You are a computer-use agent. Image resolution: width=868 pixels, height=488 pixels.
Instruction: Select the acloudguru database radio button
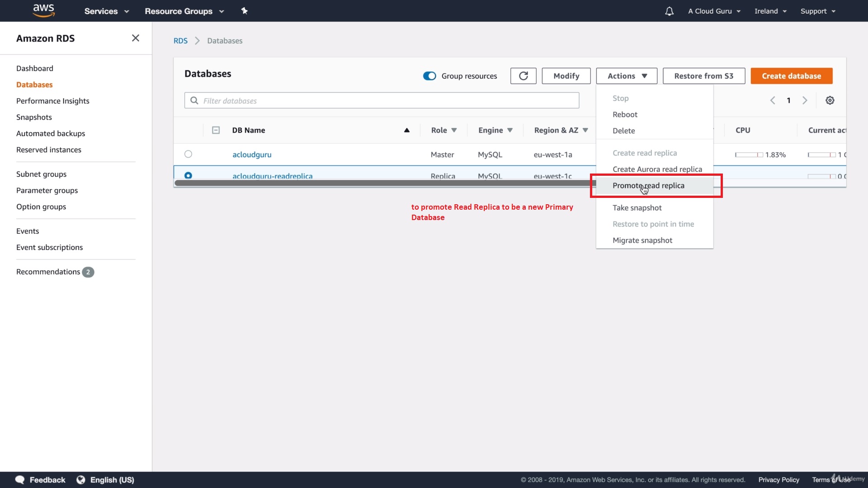pos(188,154)
